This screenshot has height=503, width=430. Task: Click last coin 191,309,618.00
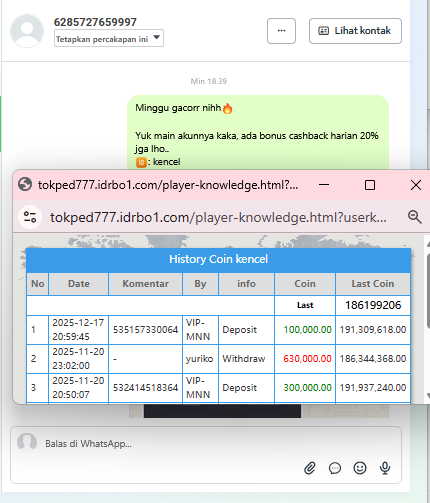click(373, 330)
